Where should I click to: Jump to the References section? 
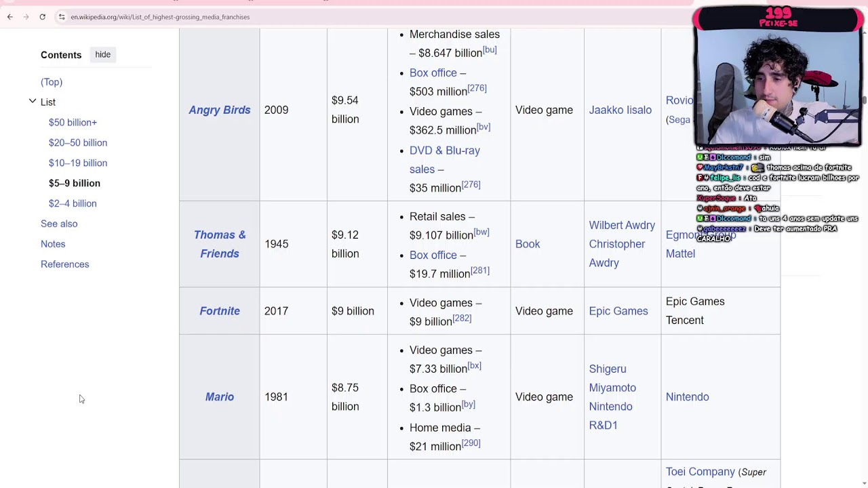[x=65, y=265]
